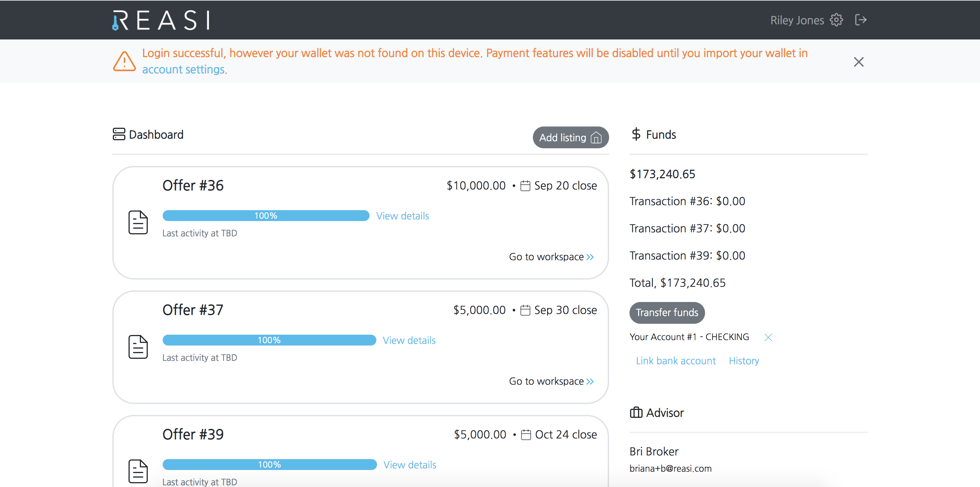Screen dimensions: 980x487
Task: Click the Funds heading text
Action: click(x=661, y=135)
